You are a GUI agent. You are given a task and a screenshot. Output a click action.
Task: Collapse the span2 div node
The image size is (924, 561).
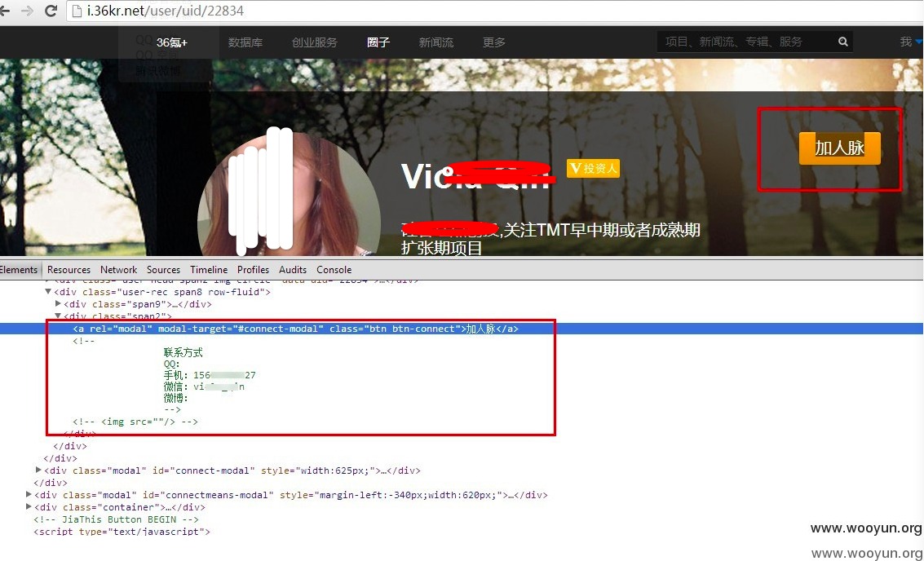tap(58, 316)
